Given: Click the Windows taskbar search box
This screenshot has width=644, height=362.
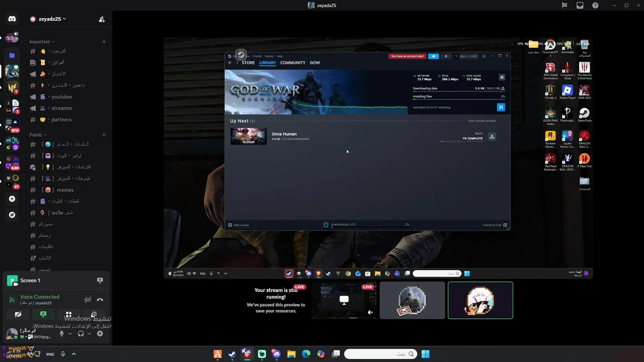Looking at the screenshot, I should (381, 354).
